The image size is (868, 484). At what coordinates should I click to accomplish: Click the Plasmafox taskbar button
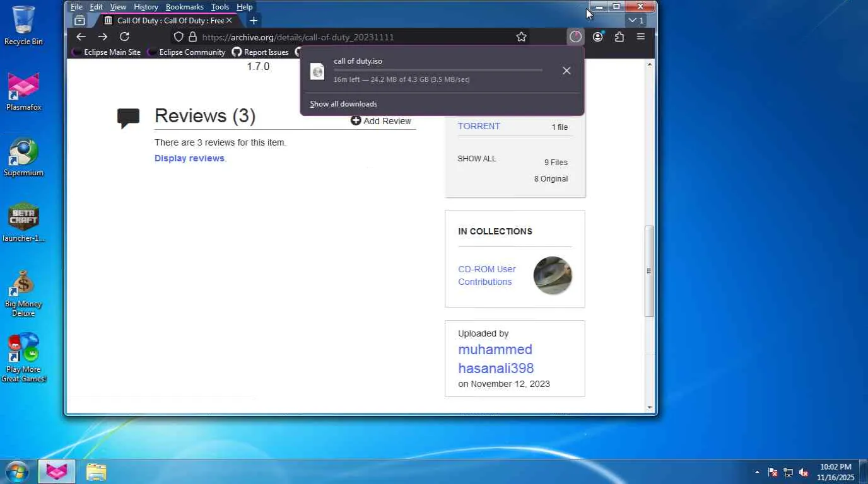[57, 471]
